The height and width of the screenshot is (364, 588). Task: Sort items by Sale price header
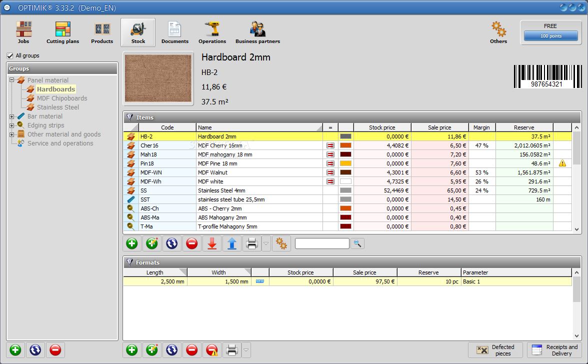pyautogui.click(x=439, y=127)
